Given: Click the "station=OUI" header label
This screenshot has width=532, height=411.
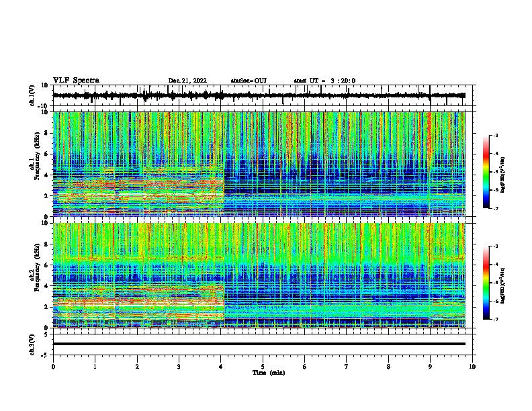Looking at the screenshot, I should pyautogui.click(x=249, y=81).
